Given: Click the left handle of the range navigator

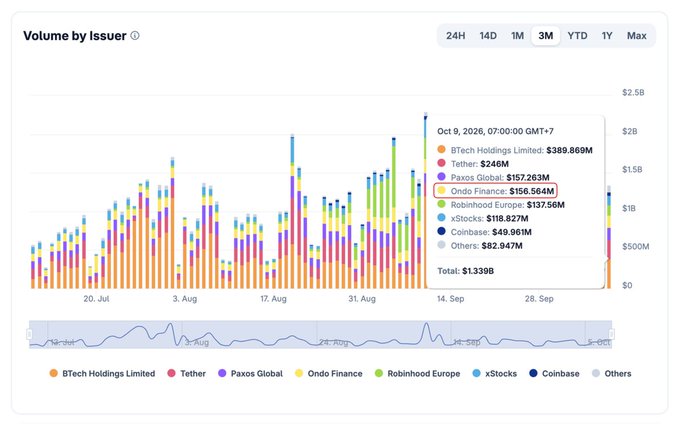Looking at the screenshot, I should pos(29,334).
